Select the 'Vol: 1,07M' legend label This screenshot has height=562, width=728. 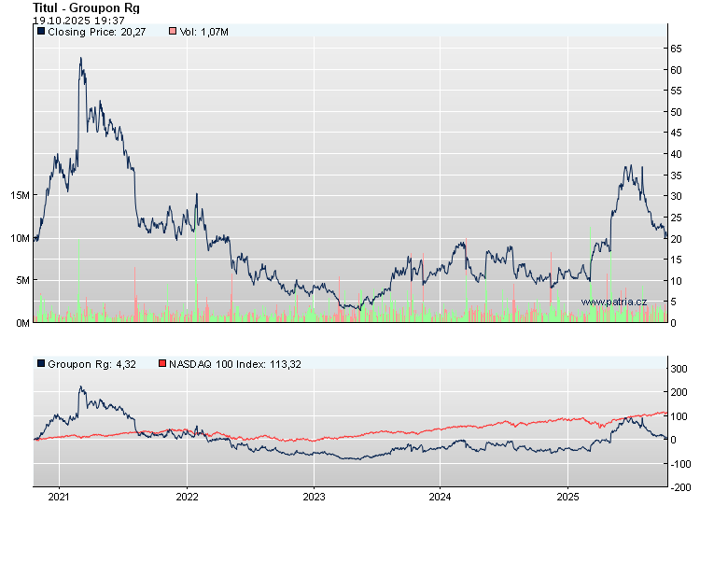point(203,32)
